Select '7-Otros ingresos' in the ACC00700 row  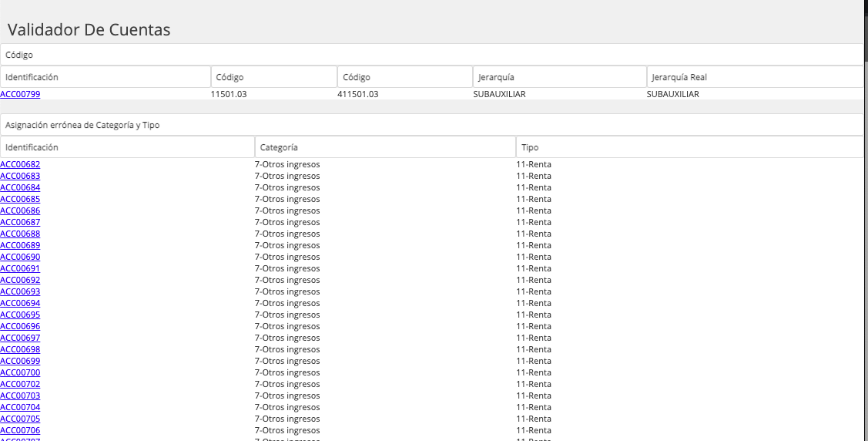coord(287,373)
